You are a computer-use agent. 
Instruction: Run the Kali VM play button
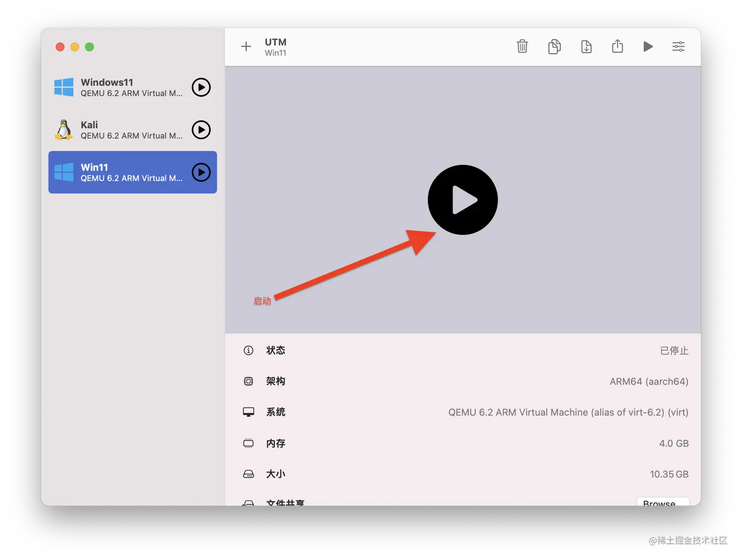[201, 130]
